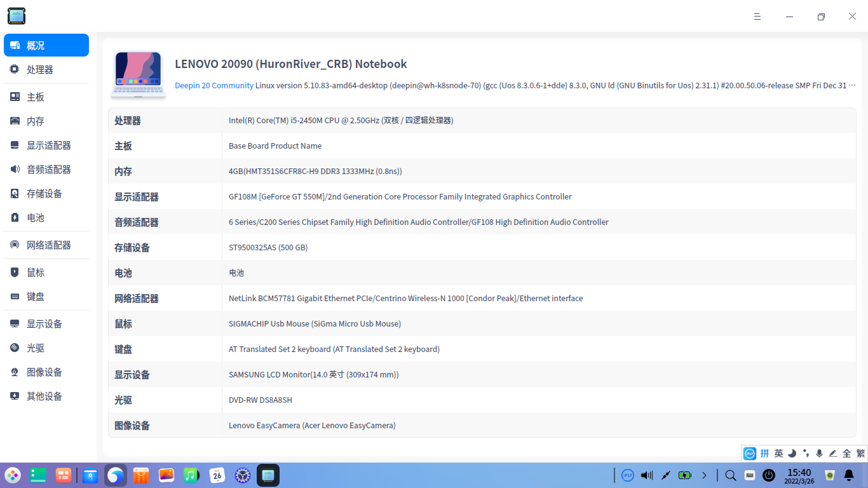Open 存储设备 in the sidebar
This screenshot has height=488, width=868.
click(x=46, y=193)
